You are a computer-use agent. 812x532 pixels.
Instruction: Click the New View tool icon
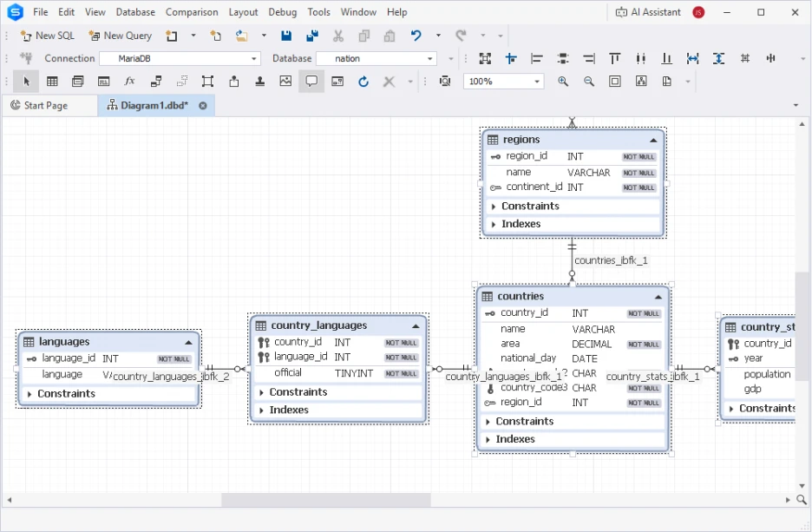coord(78,82)
